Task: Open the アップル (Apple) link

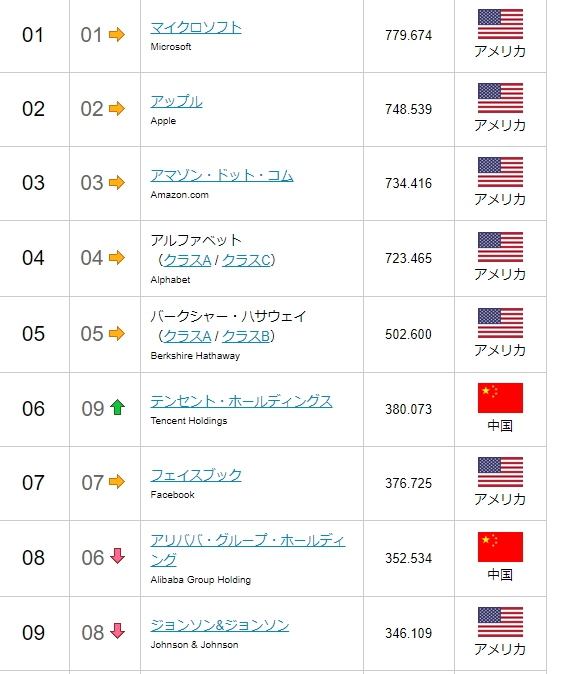Action: coord(176,102)
